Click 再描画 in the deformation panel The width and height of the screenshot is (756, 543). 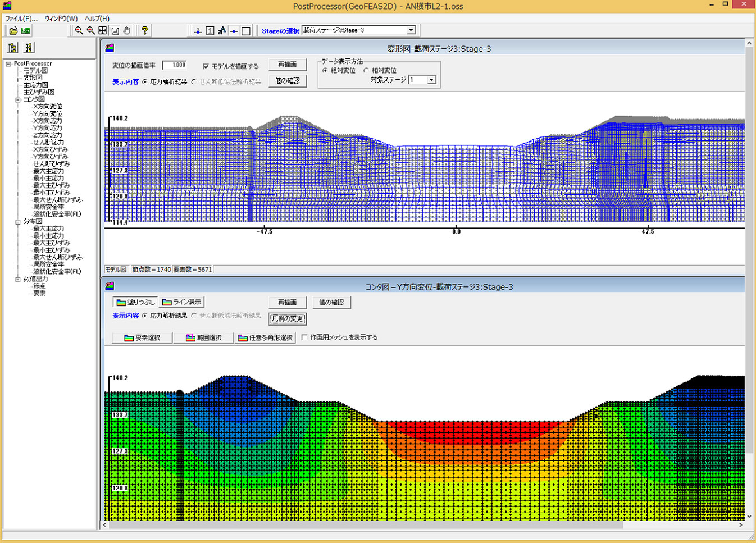point(287,65)
